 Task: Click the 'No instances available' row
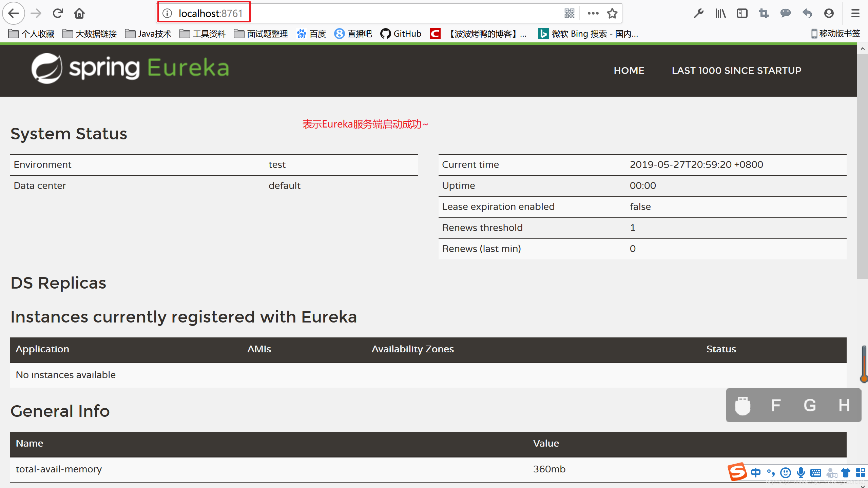click(428, 375)
